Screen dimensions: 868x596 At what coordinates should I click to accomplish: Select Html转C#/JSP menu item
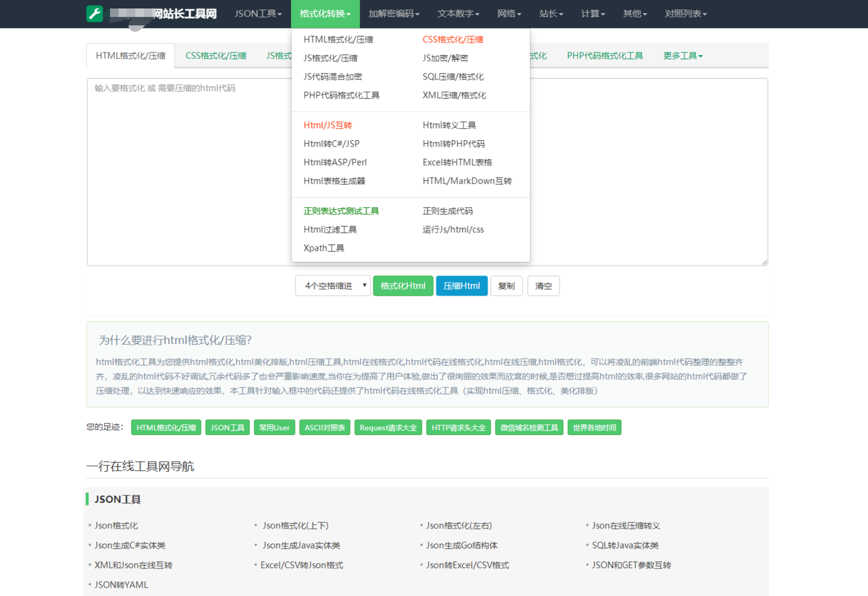331,143
